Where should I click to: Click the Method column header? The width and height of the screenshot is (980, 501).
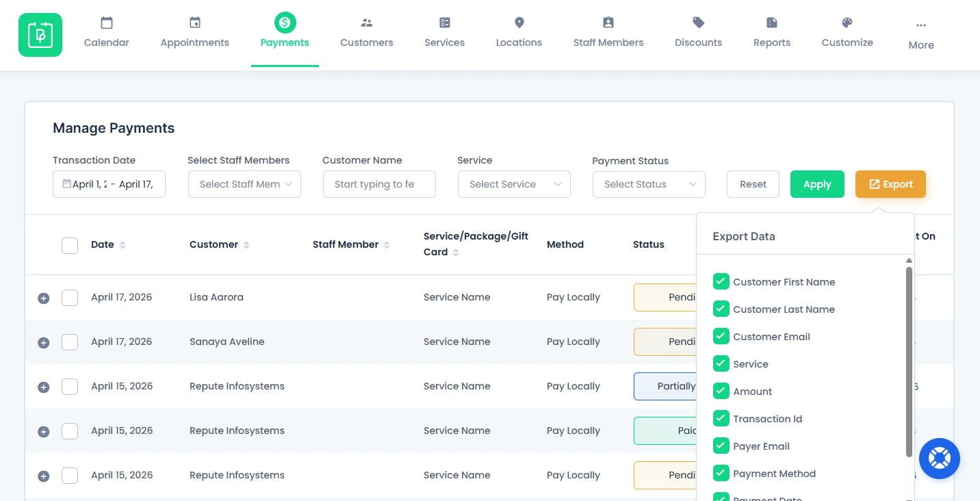pyautogui.click(x=565, y=244)
